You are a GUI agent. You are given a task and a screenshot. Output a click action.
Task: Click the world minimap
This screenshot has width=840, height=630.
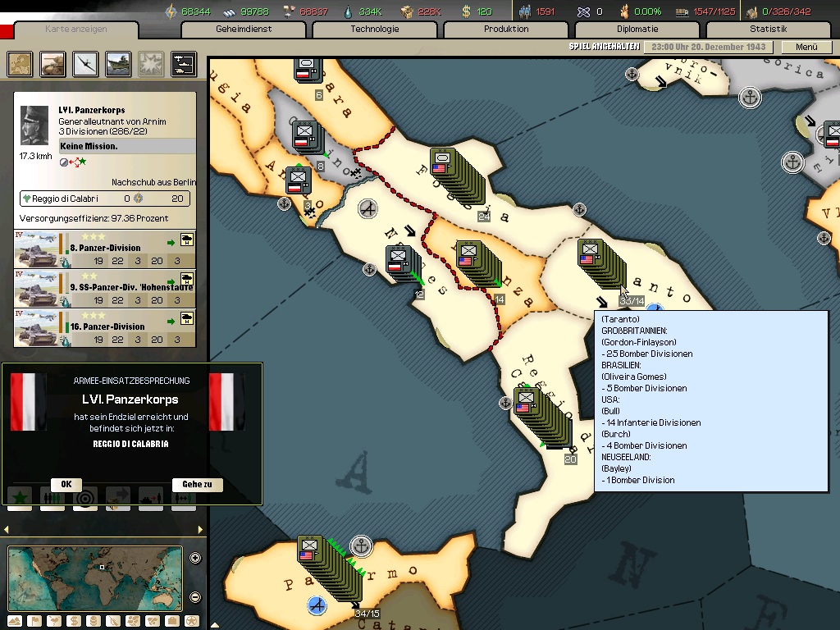point(95,578)
